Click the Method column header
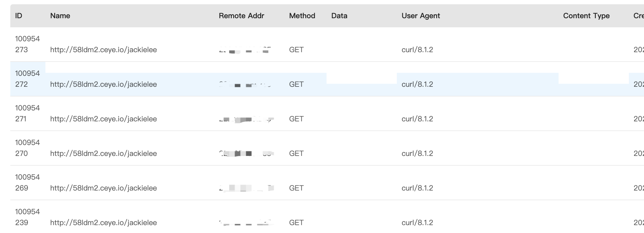 (x=302, y=16)
